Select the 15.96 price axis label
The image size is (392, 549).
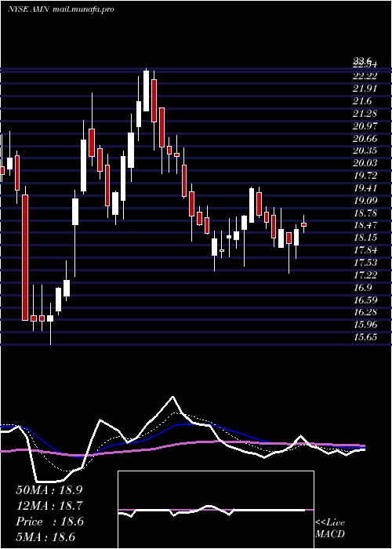[365, 325]
